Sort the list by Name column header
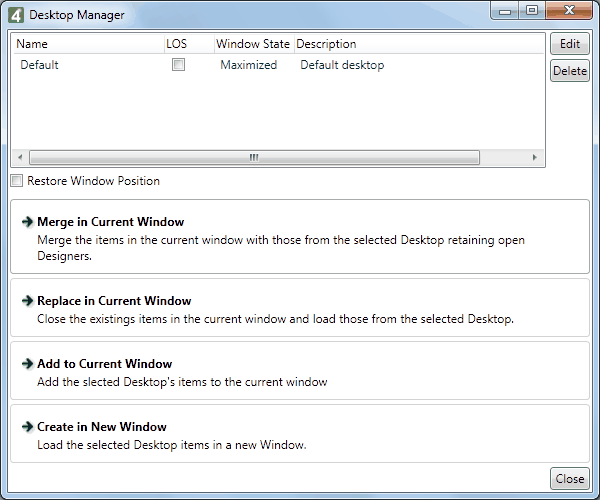Screen dimensions: 600x500 click(x=88, y=44)
